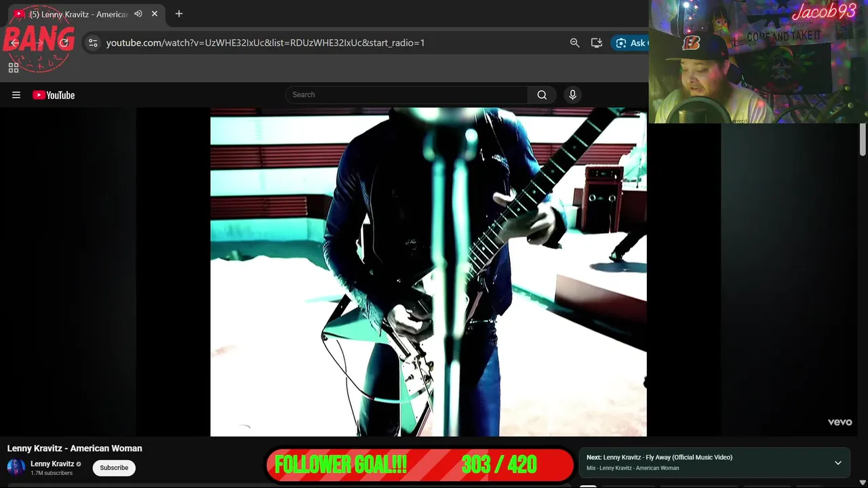Click the browser forward arrow
This screenshot has height=488, width=868.
pyautogui.click(x=39, y=43)
